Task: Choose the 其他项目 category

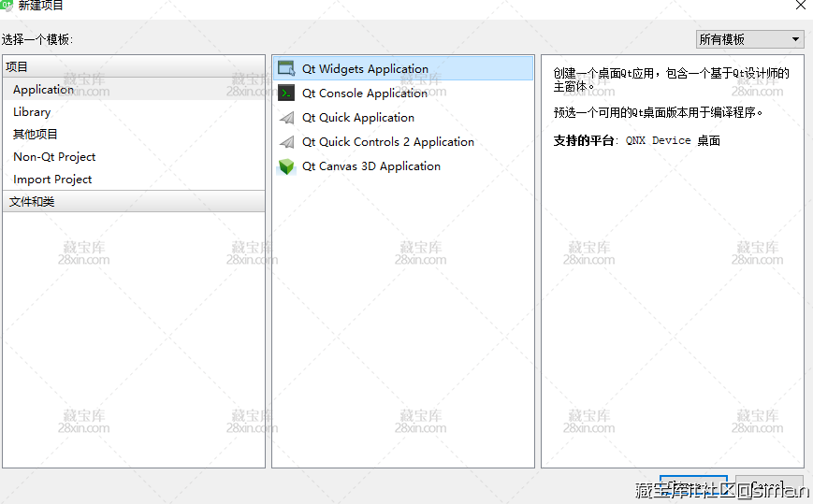Action: 36,135
